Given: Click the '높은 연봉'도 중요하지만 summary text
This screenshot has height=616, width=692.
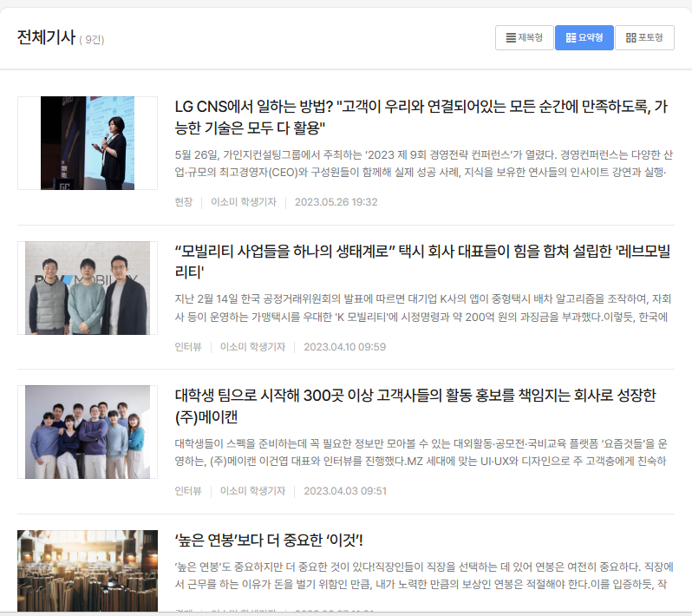Looking at the screenshot, I should tap(424, 575).
